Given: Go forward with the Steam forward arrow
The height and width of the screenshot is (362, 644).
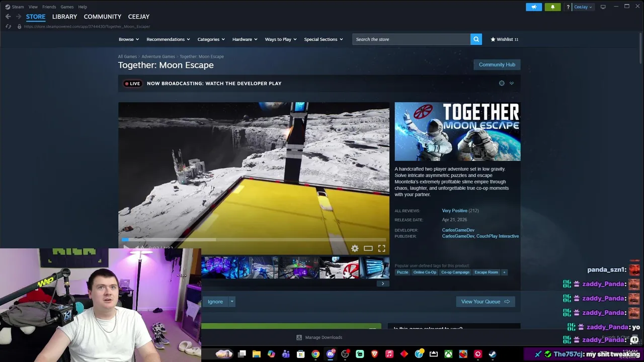Looking at the screenshot, I should 19,17.
